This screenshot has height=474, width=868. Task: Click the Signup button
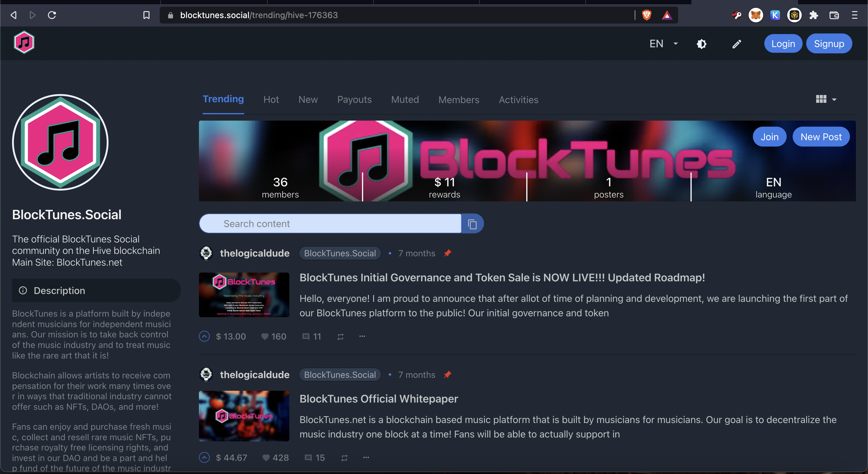[829, 43]
